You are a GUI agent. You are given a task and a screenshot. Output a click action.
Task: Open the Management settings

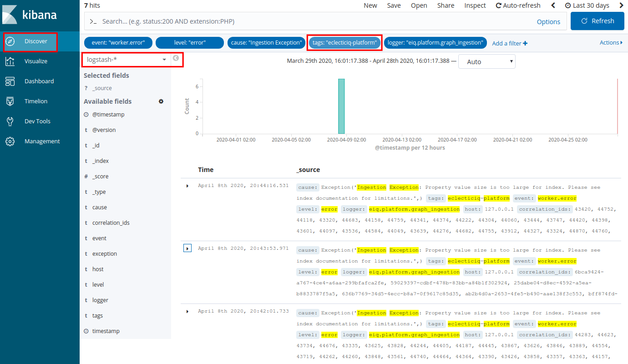pyautogui.click(x=37, y=141)
